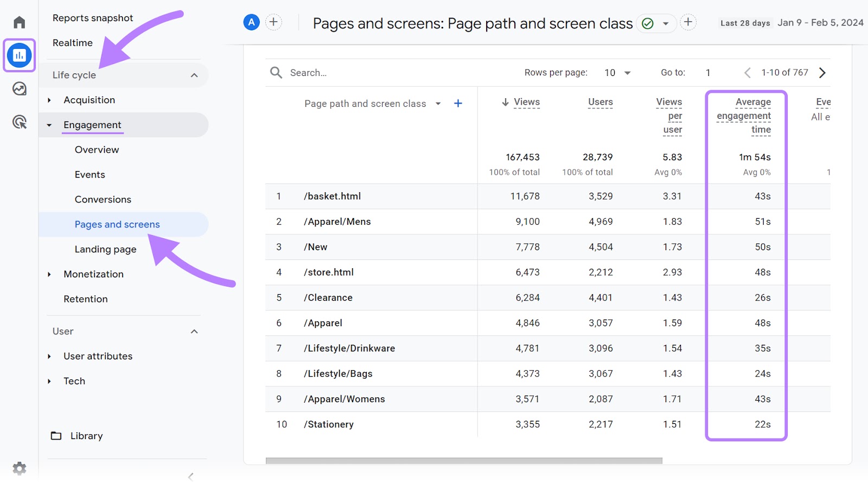This screenshot has height=488, width=868.
Task: Sort table by Users column header
Action: [600, 102]
